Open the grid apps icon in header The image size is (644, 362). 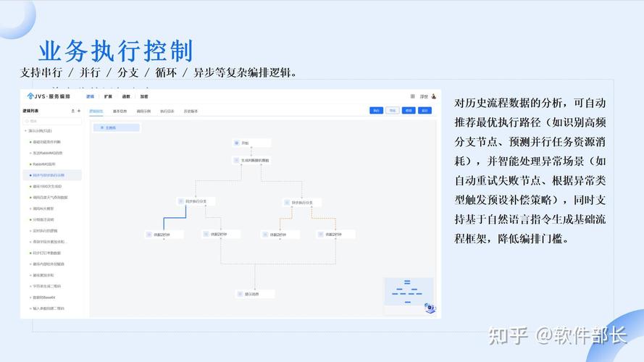(x=412, y=96)
